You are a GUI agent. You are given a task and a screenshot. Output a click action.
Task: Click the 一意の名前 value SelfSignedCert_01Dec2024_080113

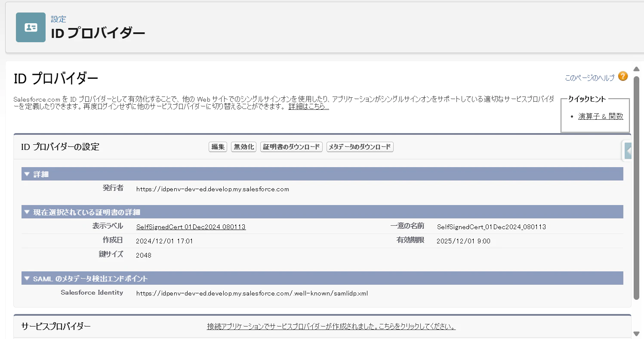point(491,227)
